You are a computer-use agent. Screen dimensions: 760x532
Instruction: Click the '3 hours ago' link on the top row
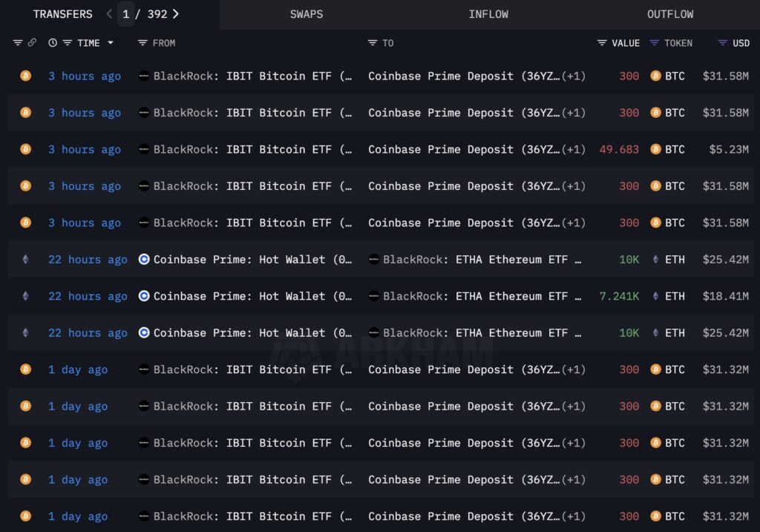pyautogui.click(x=84, y=76)
